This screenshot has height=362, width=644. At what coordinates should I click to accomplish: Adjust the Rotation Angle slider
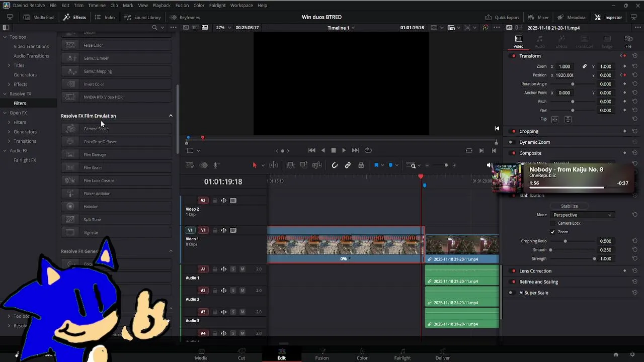click(x=573, y=84)
